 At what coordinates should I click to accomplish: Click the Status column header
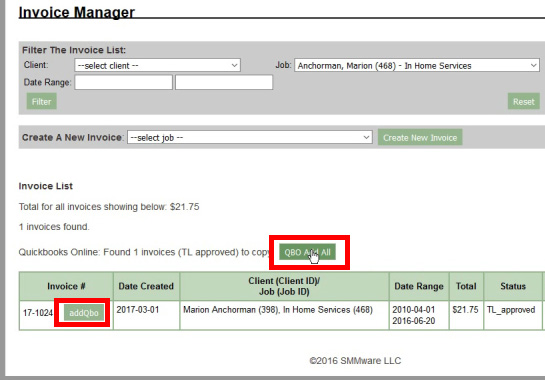pyautogui.click(x=513, y=286)
